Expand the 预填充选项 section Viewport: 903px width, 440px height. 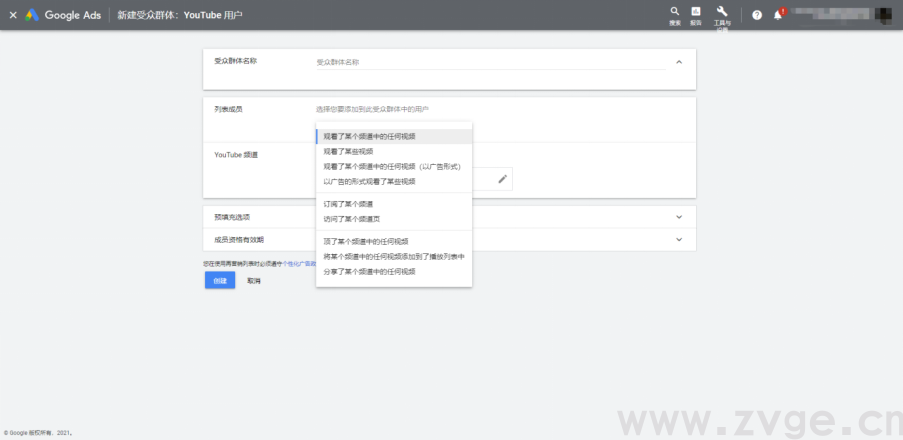(x=679, y=217)
